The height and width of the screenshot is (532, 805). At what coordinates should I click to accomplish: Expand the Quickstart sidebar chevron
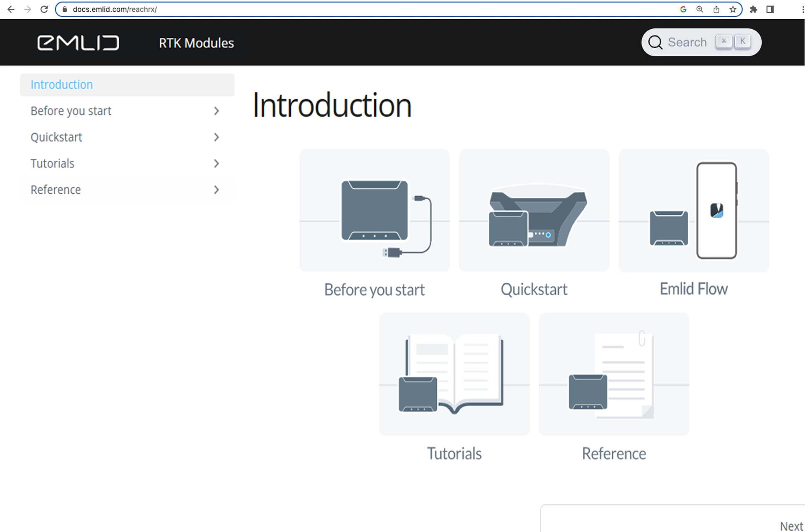tap(216, 137)
